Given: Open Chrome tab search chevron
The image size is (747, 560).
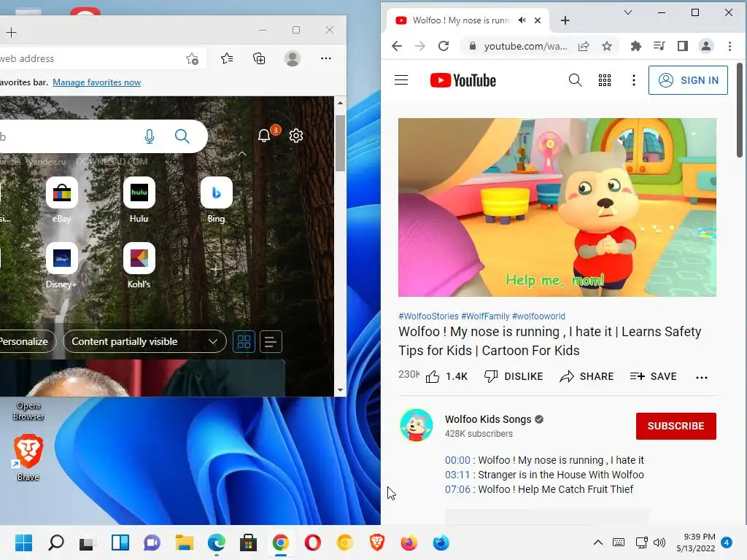Looking at the screenshot, I should (x=628, y=13).
